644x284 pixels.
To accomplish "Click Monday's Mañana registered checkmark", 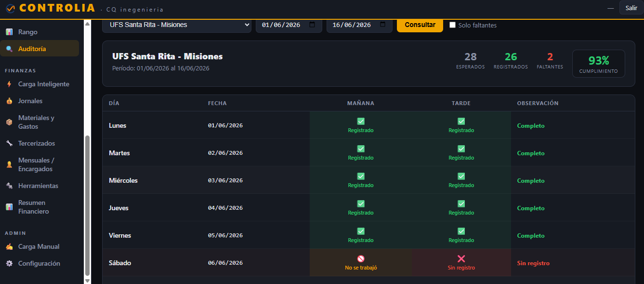I will 361,122.
